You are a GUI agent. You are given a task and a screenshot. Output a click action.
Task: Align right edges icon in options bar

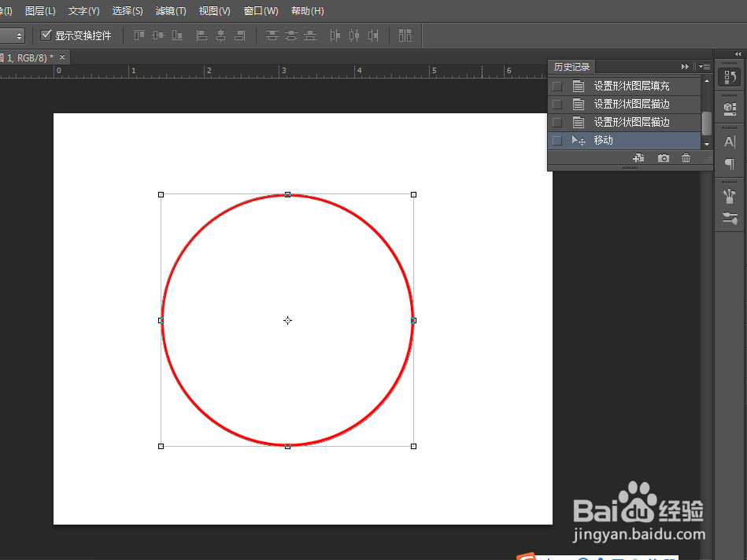240,35
